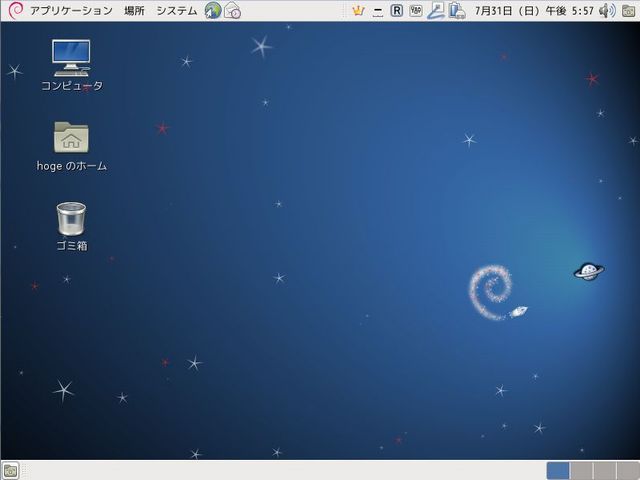Open the システム menu

coord(176,10)
